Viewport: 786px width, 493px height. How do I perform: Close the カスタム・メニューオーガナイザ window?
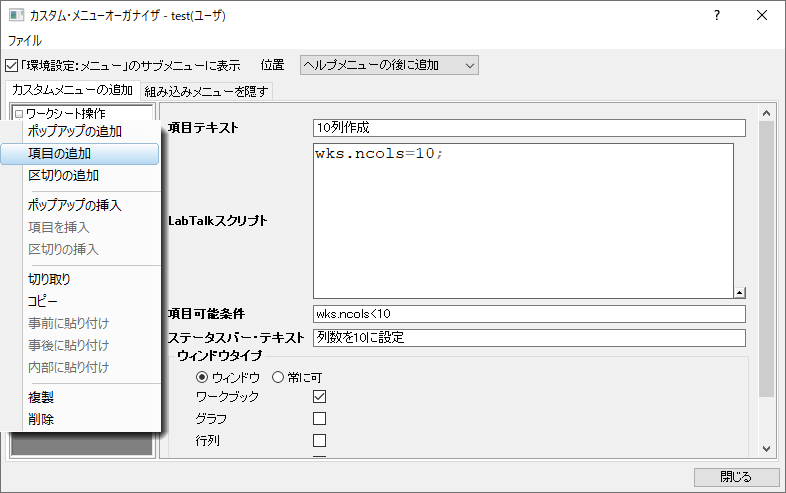(762, 16)
